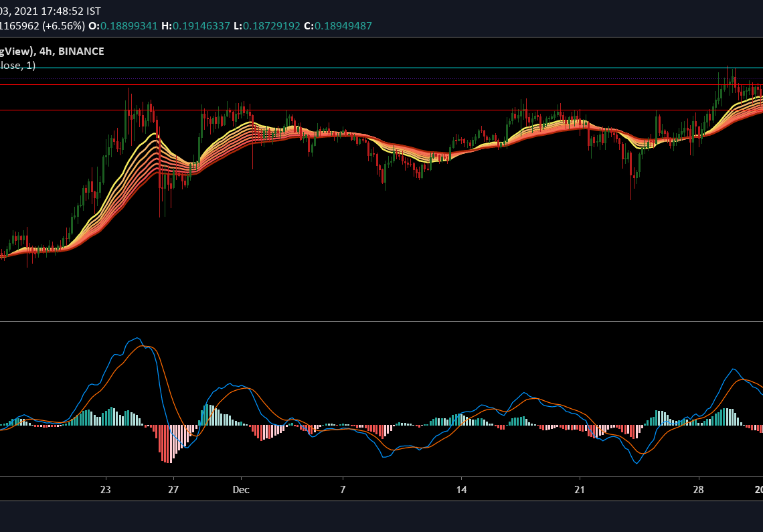
Task: Click the indicator legend ending in 'close, 1)'
Action: pos(17,66)
